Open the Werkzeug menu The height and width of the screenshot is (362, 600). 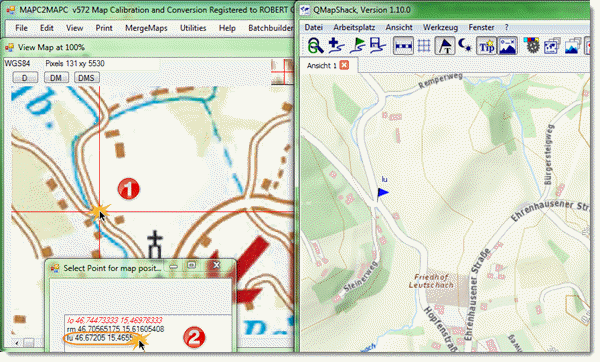[440, 28]
